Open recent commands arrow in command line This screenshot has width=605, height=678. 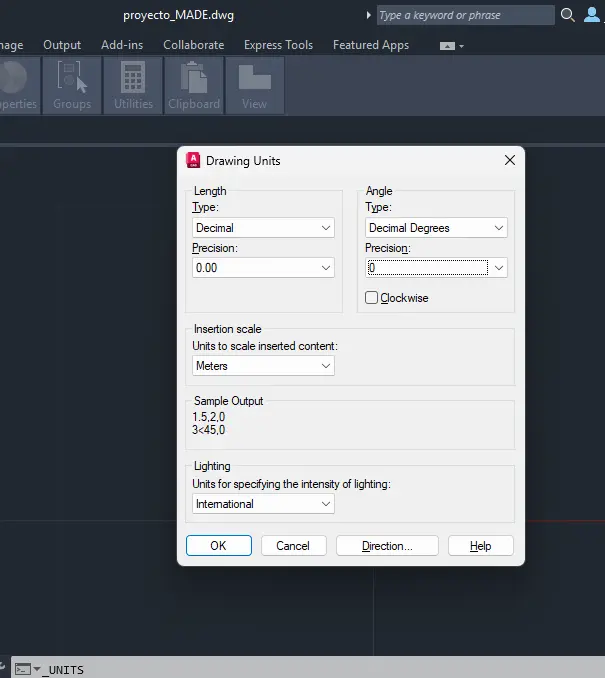[x=37, y=669]
